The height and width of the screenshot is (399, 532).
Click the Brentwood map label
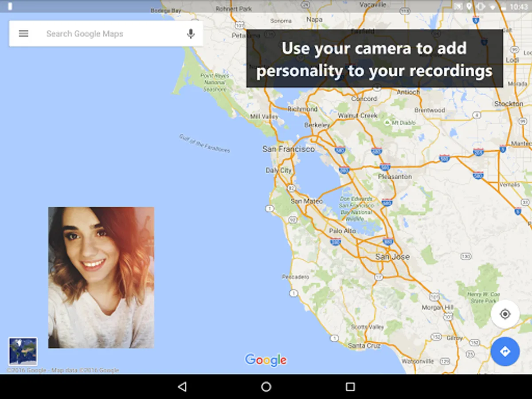click(430, 110)
